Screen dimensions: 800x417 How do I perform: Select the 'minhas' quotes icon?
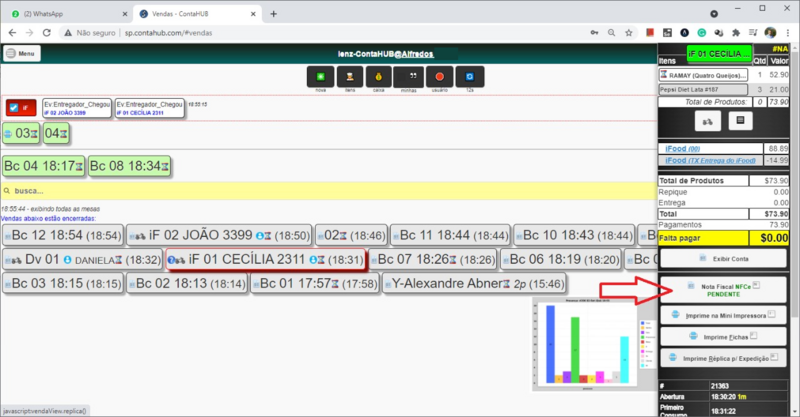(x=409, y=77)
